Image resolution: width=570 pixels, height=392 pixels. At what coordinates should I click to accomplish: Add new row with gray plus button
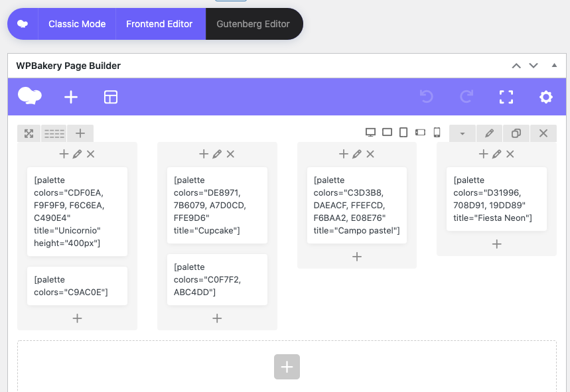(287, 367)
